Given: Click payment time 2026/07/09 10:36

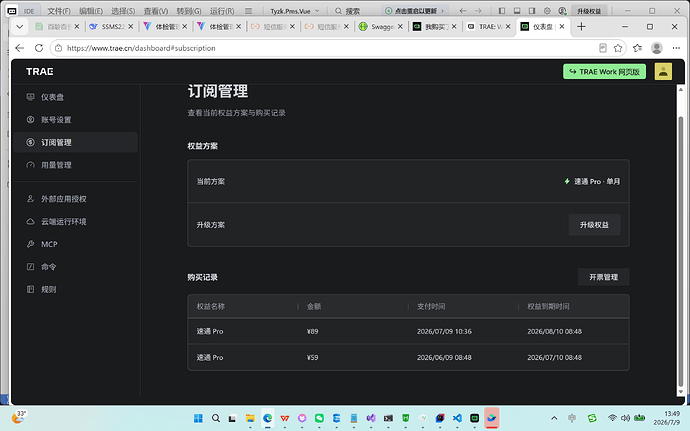Looking at the screenshot, I should pos(444,332).
